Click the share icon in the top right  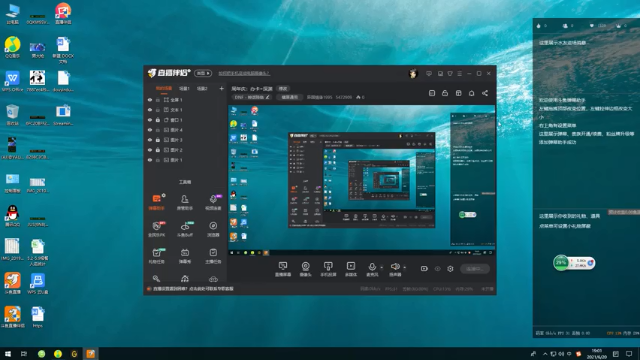point(484,93)
